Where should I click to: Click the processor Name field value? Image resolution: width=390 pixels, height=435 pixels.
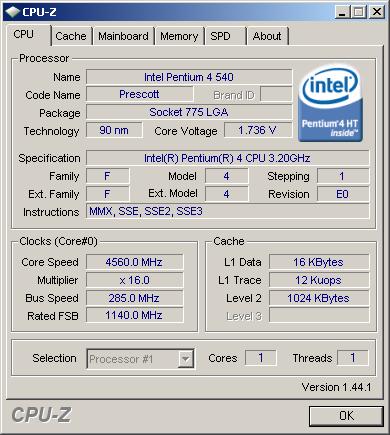point(189,77)
